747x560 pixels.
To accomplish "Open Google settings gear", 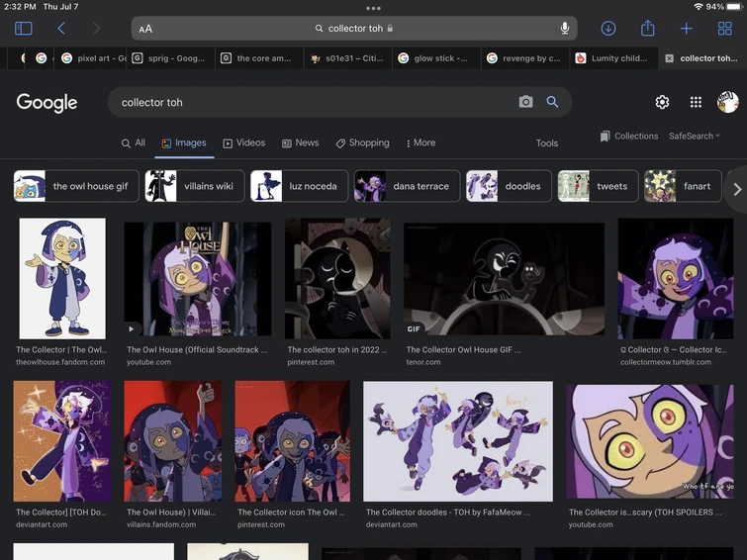I will click(x=662, y=102).
